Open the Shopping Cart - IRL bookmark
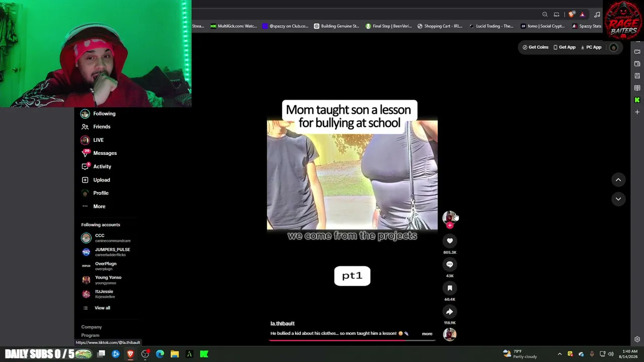Image resolution: width=644 pixels, height=362 pixels. pos(440,26)
